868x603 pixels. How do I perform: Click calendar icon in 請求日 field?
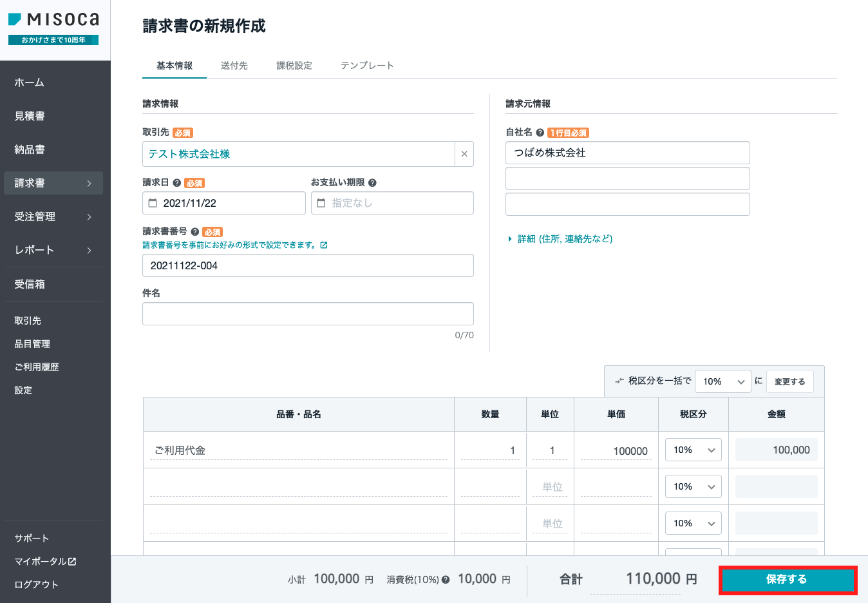point(153,203)
